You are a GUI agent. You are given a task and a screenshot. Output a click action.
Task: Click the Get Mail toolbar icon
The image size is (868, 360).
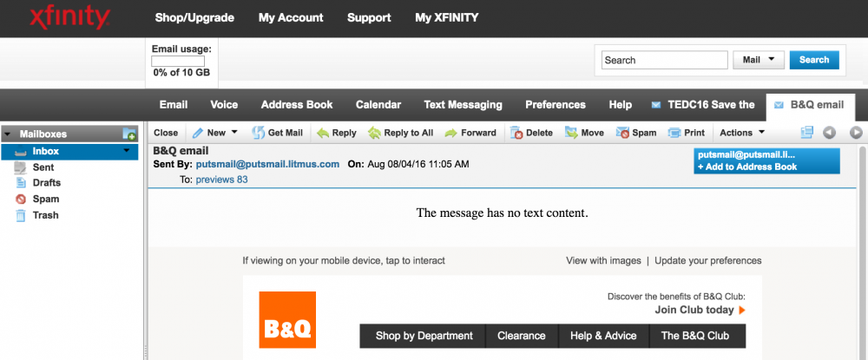pos(277,133)
